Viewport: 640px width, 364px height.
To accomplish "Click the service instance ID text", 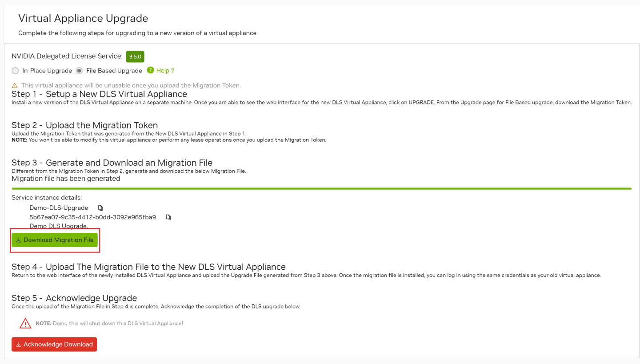I will (92, 217).
